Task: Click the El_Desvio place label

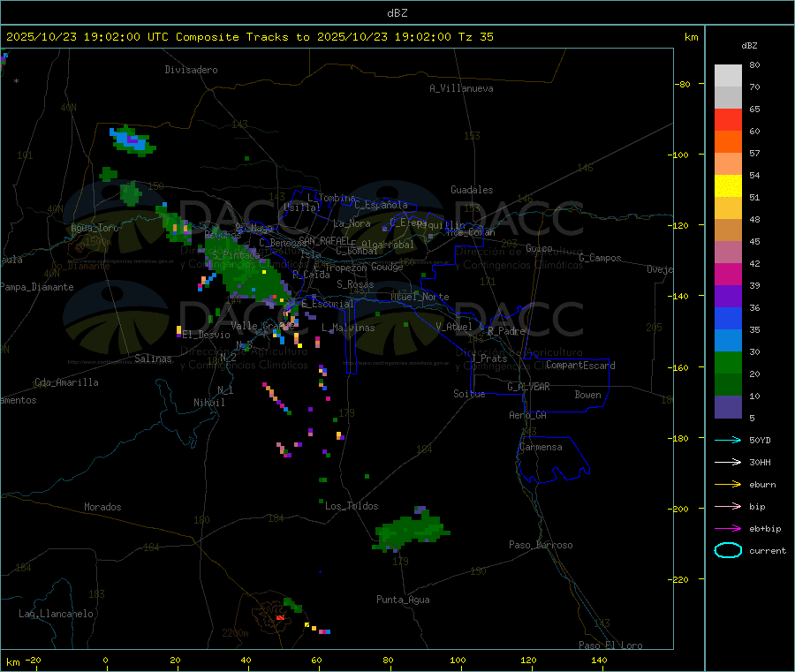Action: [x=207, y=335]
